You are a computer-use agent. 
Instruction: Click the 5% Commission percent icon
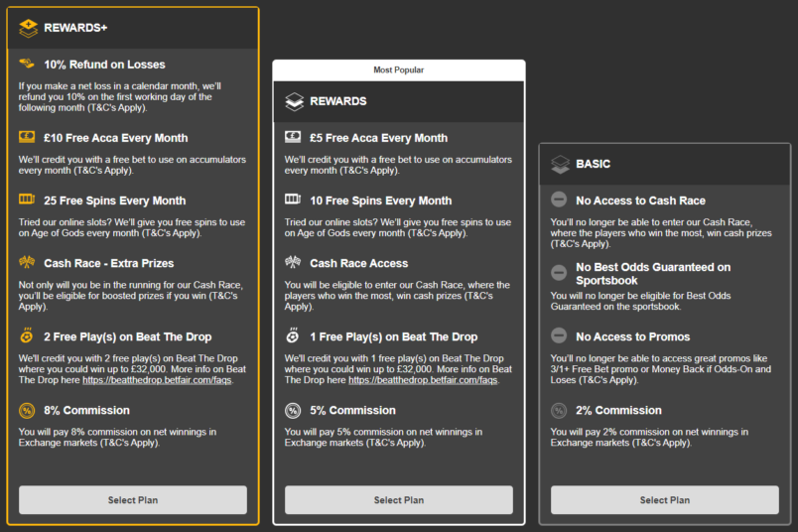293,410
